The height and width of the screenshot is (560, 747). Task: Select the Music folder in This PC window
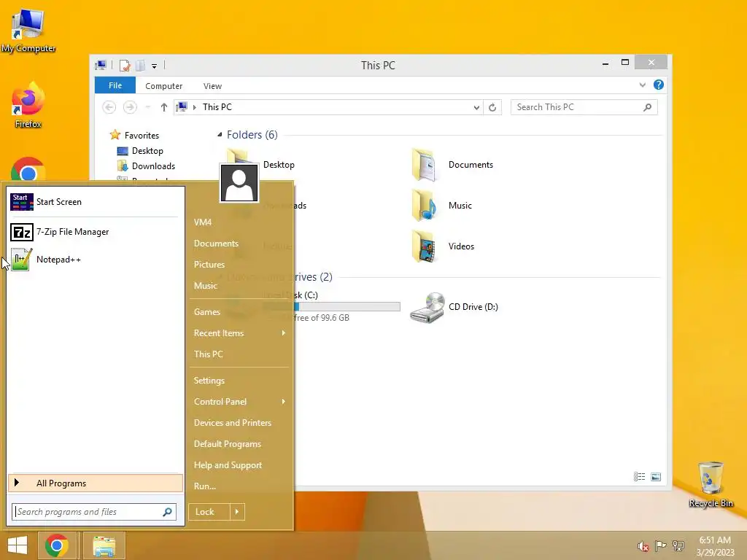[x=442, y=206]
